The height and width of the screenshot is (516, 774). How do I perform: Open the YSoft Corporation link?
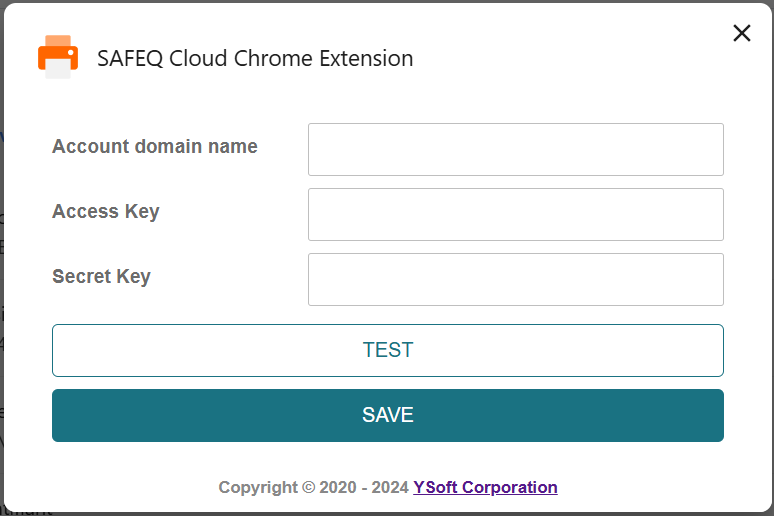pos(485,487)
